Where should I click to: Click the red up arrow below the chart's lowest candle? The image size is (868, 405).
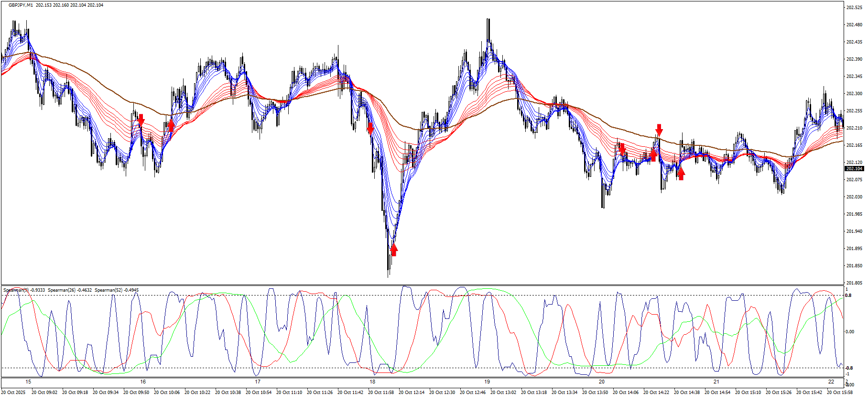[x=393, y=250]
